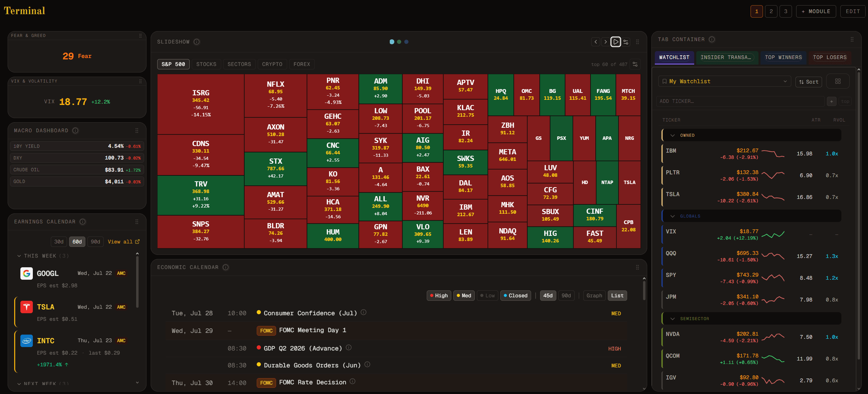Switch economic calendar to Graph view
This screenshot has height=394, width=868.
click(594, 296)
